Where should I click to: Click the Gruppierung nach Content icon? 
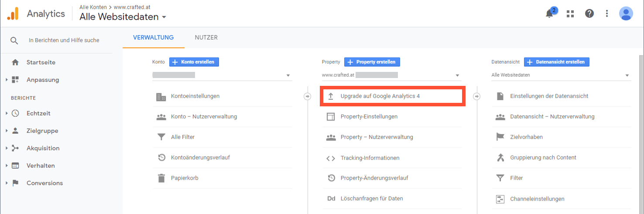point(500,157)
